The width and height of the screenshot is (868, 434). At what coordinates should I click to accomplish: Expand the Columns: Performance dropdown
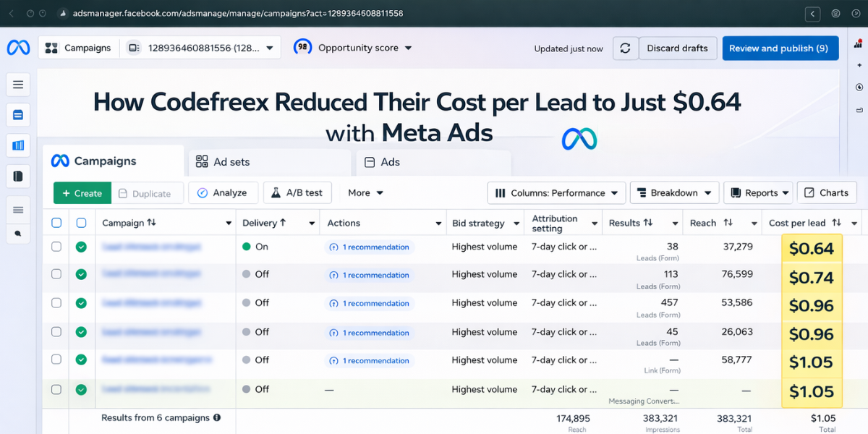point(556,193)
